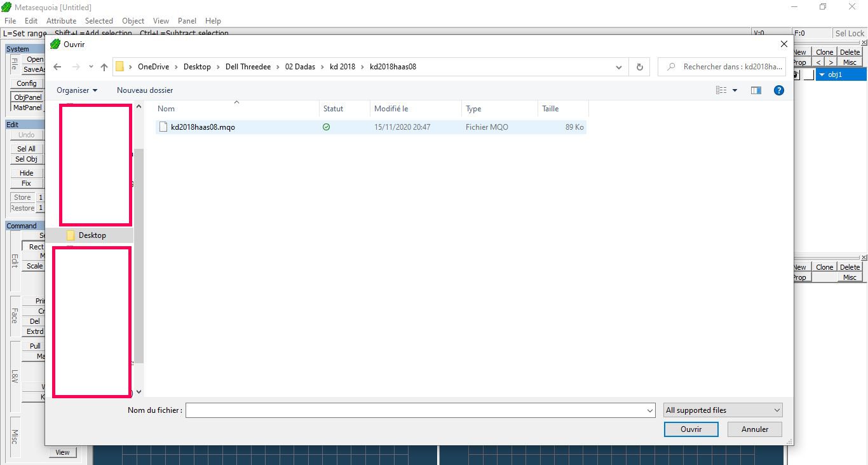Toggle the ObjPanel button in System panel
The height and width of the screenshot is (465, 868).
click(27, 97)
